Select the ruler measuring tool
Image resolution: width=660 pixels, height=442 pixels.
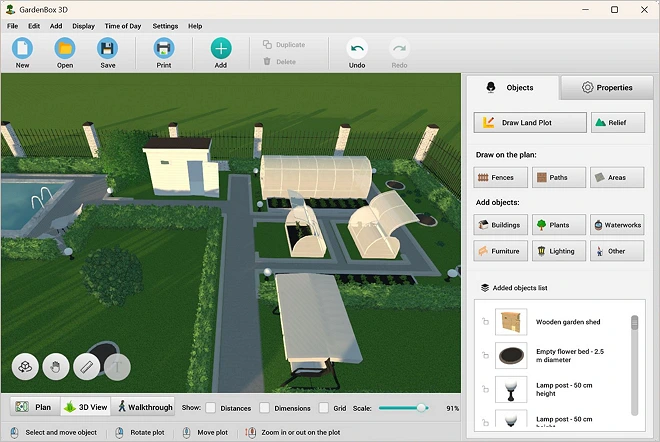pyautogui.click(x=87, y=367)
